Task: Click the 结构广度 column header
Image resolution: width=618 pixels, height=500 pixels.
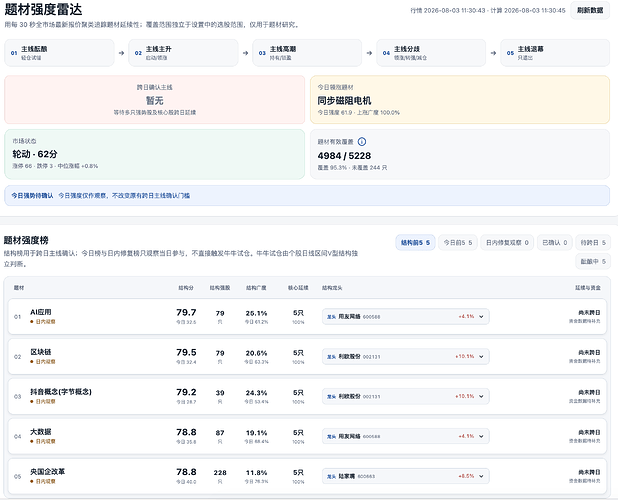Action: tap(256, 288)
